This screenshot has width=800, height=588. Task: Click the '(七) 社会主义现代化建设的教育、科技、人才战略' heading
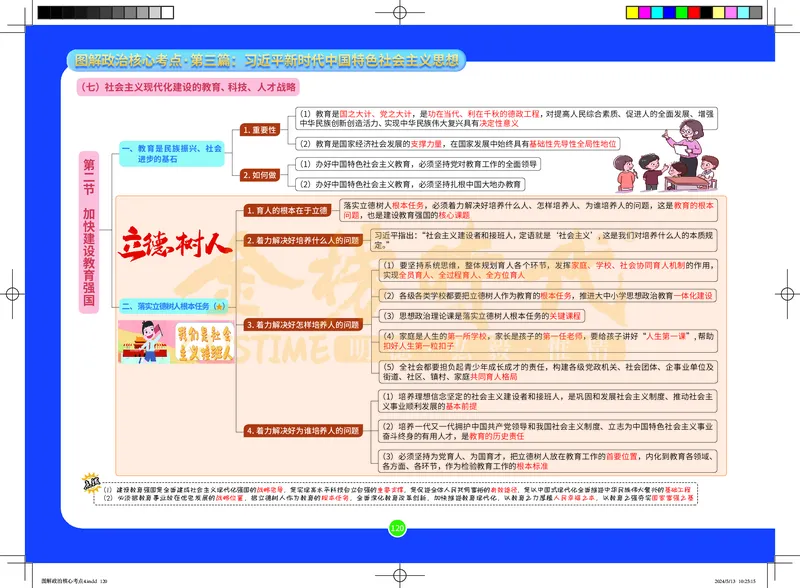pyautogui.click(x=190, y=87)
